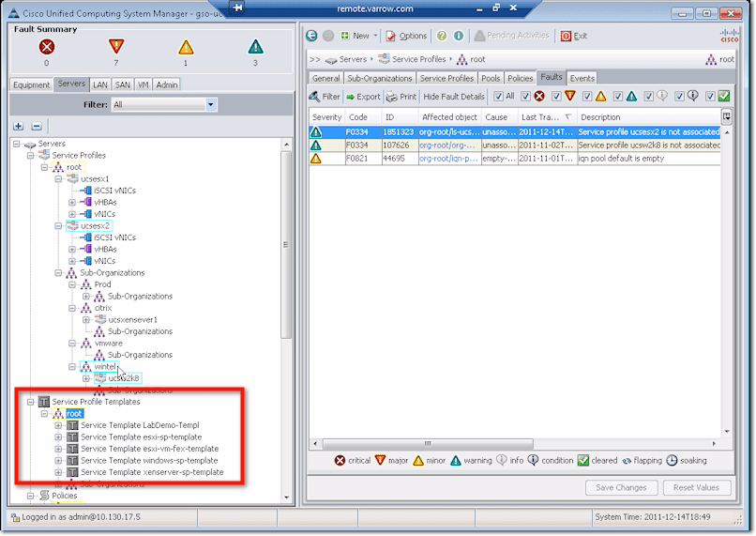This screenshot has width=756, height=536.
Task: Click Save Changes button
Action: click(621, 488)
